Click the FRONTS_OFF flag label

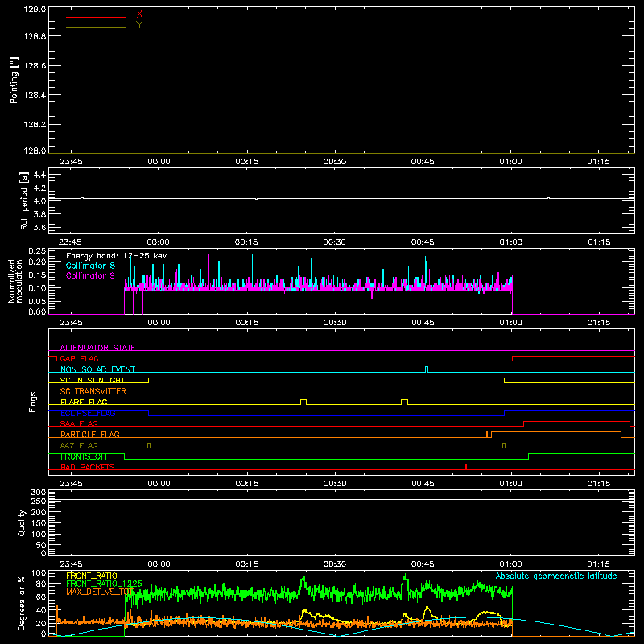coord(85,456)
